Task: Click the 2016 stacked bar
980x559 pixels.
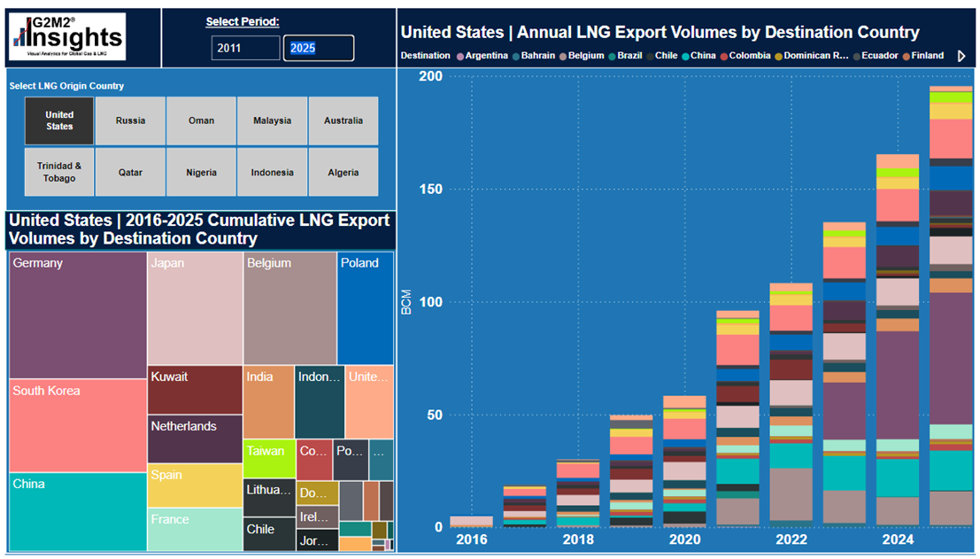Action: click(x=473, y=522)
